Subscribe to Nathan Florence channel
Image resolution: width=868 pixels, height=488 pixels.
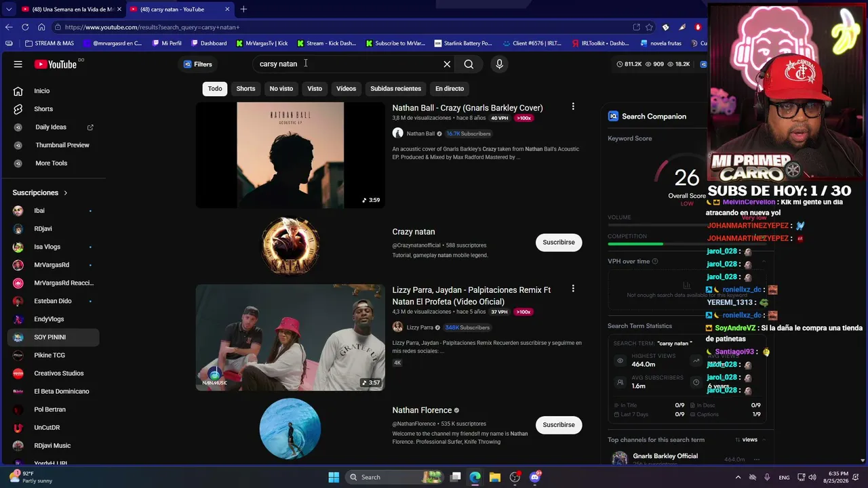click(559, 425)
